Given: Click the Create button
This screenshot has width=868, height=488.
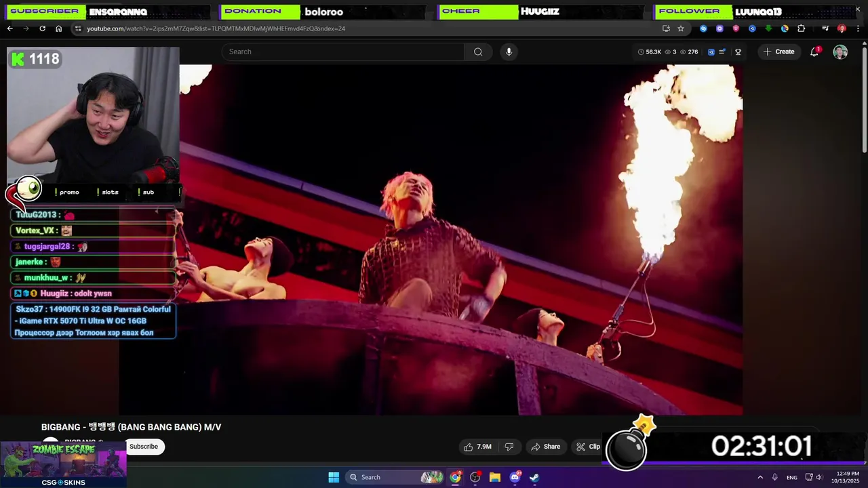Looking at the screenshot, I should click(778, 52).
